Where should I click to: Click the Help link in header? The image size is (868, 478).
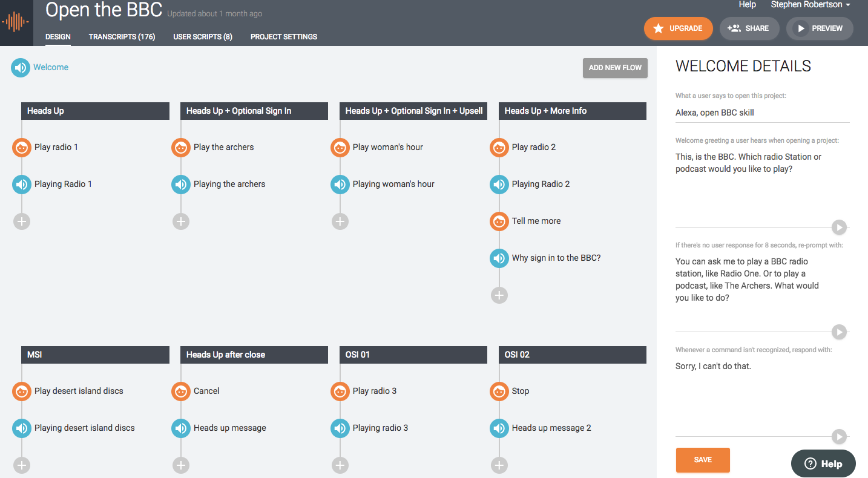point(748,5)
